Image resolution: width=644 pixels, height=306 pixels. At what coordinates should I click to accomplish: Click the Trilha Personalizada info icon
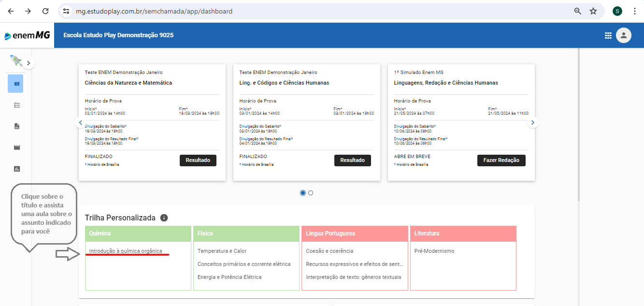tap(164, 218)
